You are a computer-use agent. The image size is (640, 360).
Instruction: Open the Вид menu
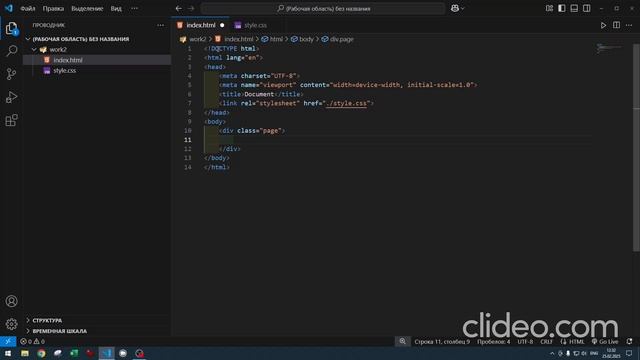coord(116,8)
